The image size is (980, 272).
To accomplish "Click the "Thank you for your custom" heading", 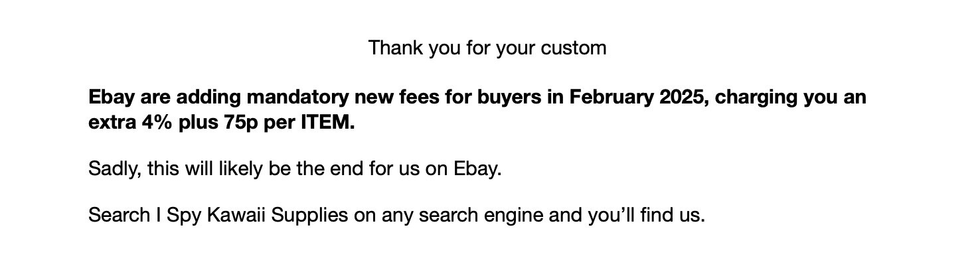I will 487,48.
